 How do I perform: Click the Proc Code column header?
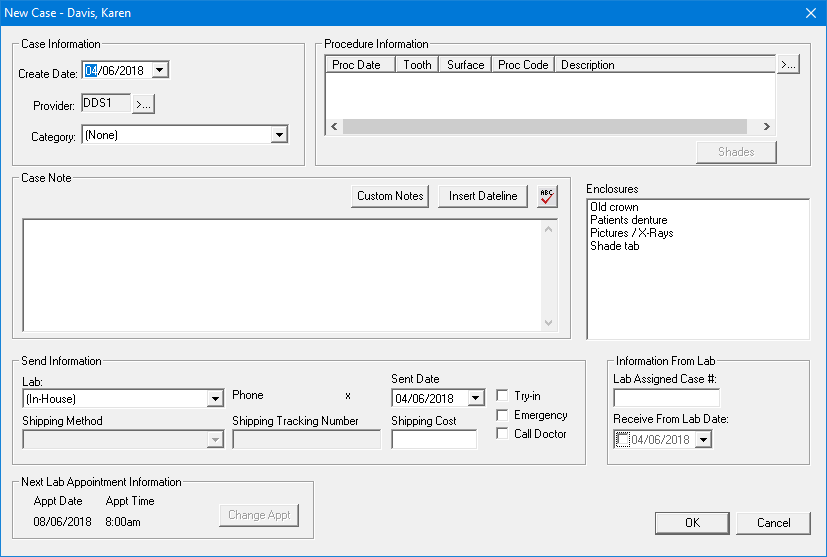[x=522, y=65]
